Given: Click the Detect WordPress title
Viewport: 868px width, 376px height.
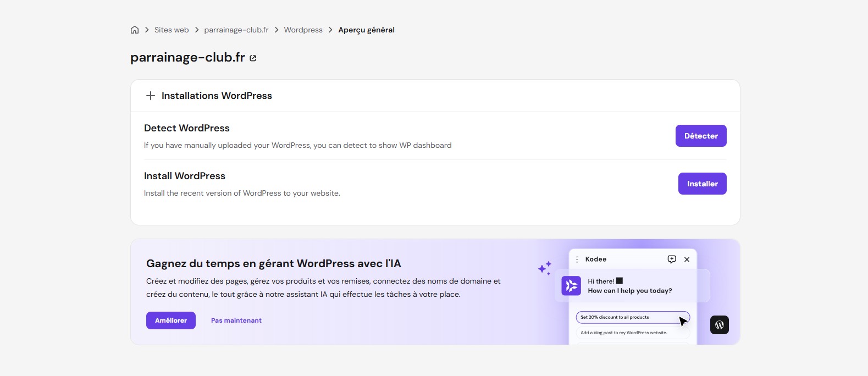Looking at the screenshot, I should coord(187,128).
